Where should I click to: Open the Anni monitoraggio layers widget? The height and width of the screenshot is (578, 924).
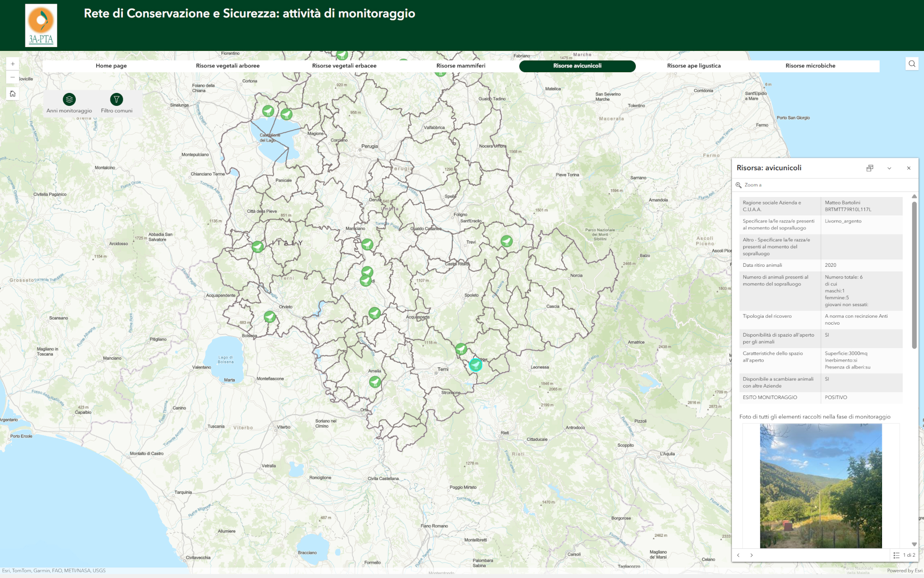(x=69, y=99)
